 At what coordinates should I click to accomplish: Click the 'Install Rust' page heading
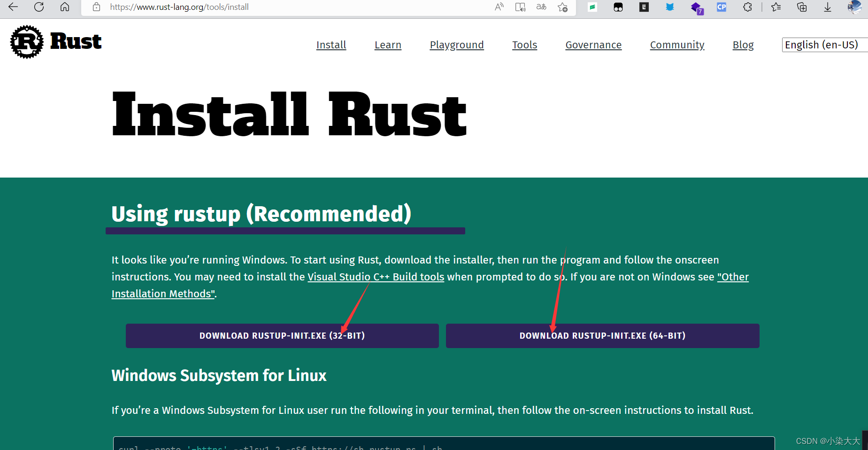tap(290, 114)
